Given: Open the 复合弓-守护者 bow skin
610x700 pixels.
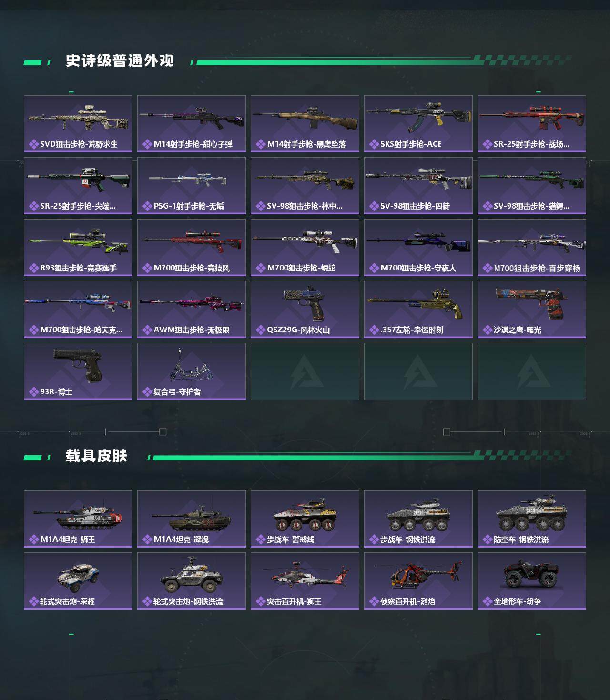Looking at the screenshot, I should [x=192, y=371].
